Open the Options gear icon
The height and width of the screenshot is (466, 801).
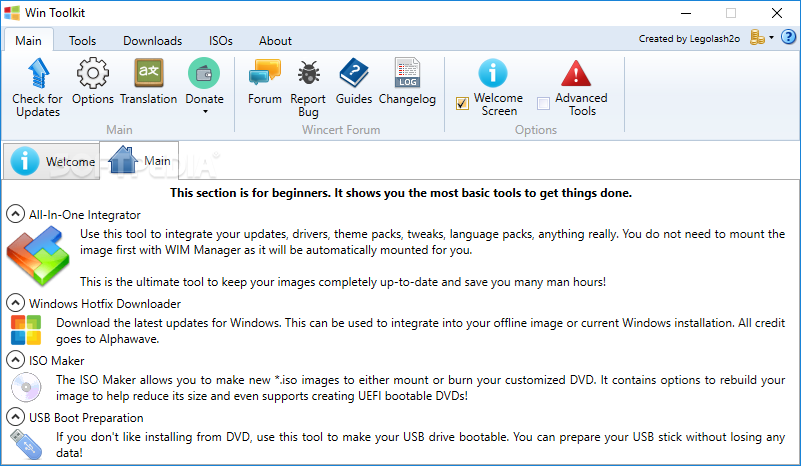[x=92, y=73]
